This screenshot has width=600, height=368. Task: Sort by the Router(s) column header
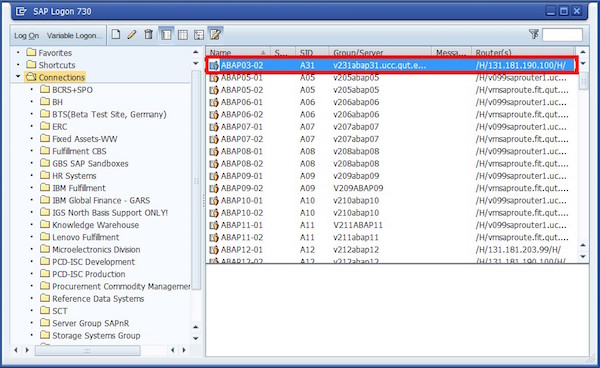click(x=523, y=52)
